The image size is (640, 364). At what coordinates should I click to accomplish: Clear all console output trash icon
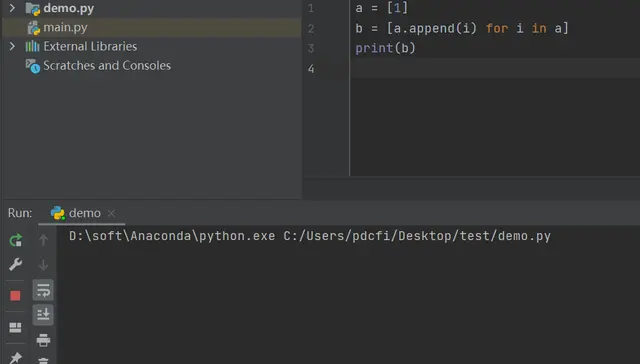click(x=43, y=361)
